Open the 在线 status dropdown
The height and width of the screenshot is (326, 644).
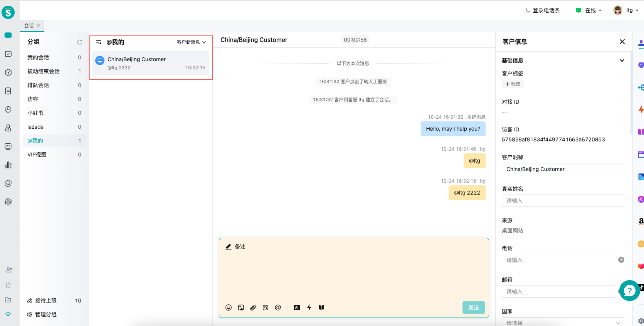[x=589, y=10]
